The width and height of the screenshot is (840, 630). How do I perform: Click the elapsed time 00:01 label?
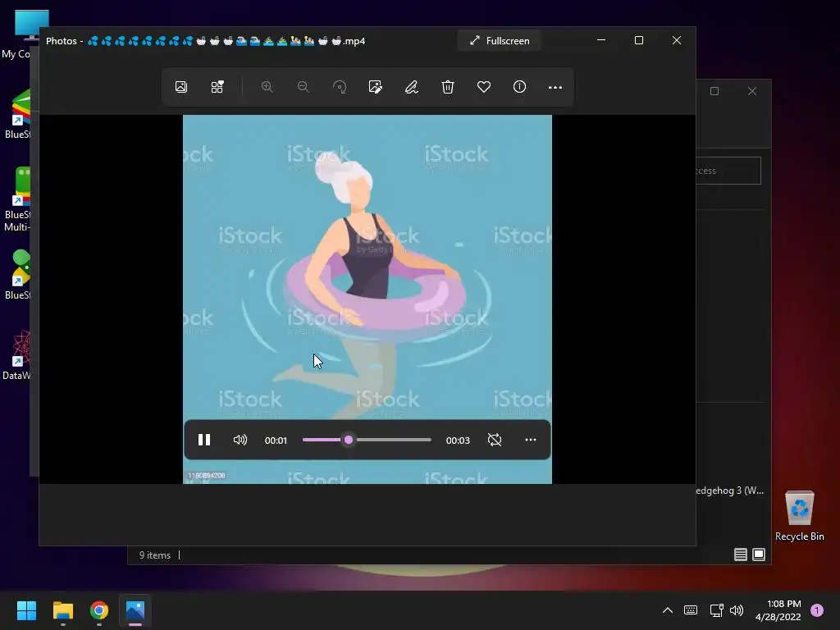276,441
